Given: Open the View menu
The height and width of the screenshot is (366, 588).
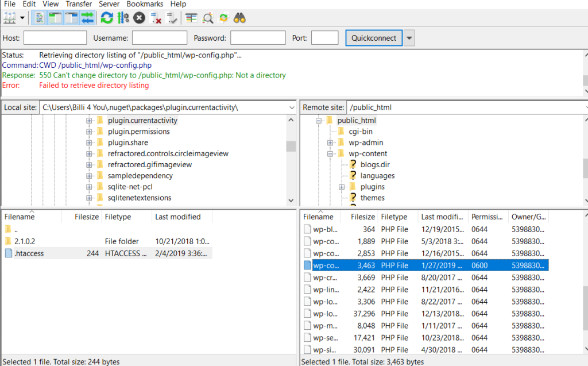Looking at the screenshot, I should tap(51, 4).
